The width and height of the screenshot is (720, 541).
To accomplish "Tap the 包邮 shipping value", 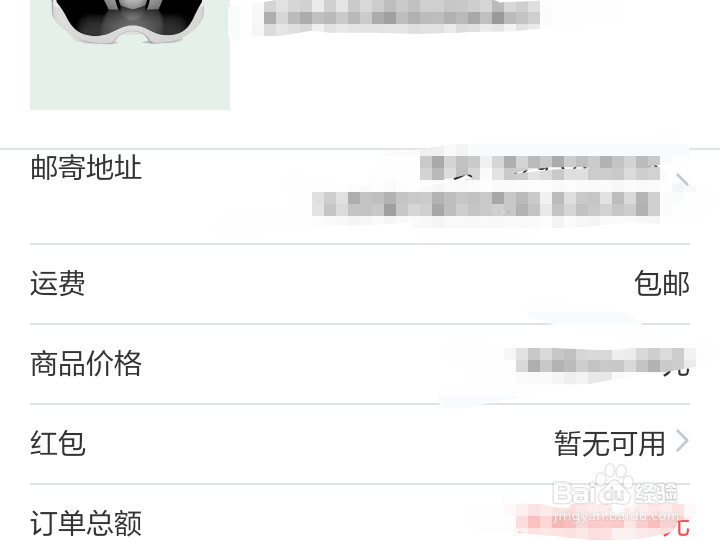I will (662, 283).
